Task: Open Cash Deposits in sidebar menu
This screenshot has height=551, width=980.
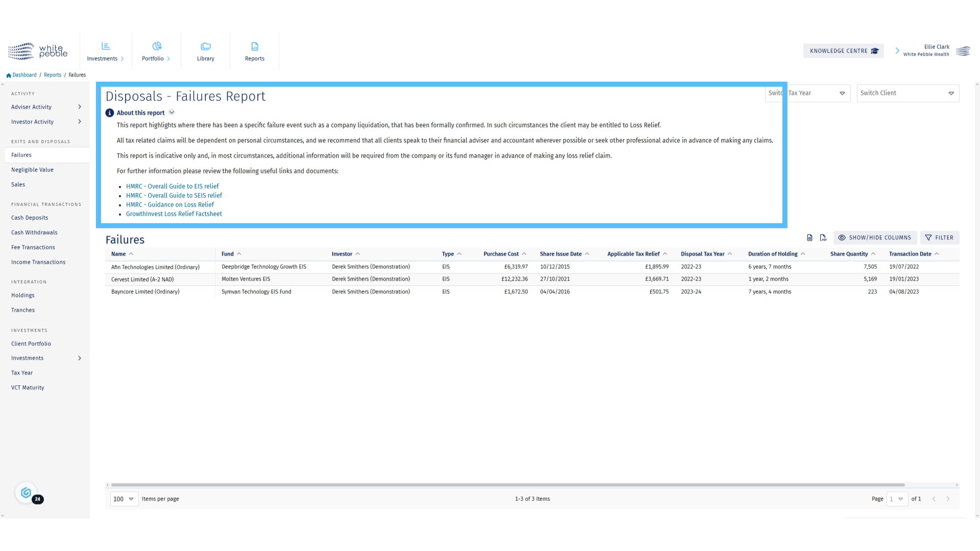Action: coord(30,218)
